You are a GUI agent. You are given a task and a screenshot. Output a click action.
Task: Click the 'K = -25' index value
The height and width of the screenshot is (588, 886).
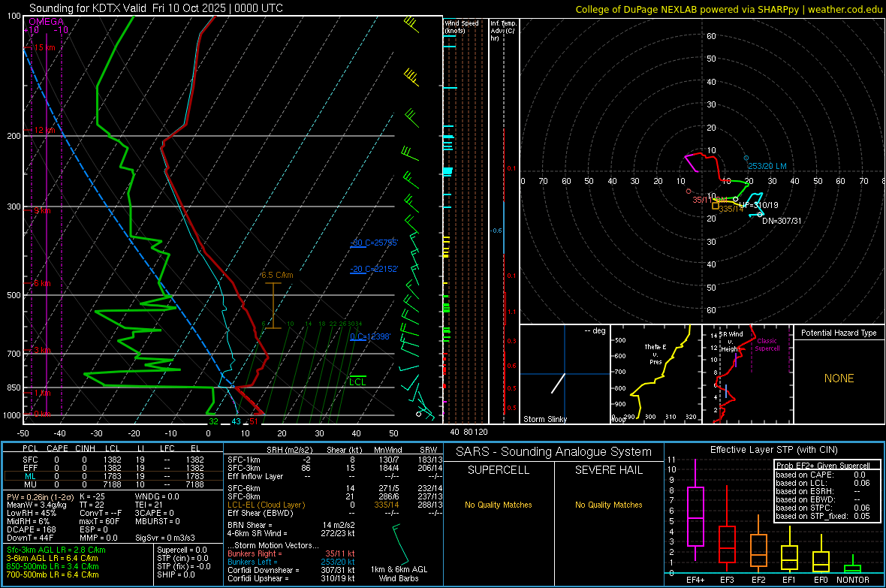coord(92,496)
